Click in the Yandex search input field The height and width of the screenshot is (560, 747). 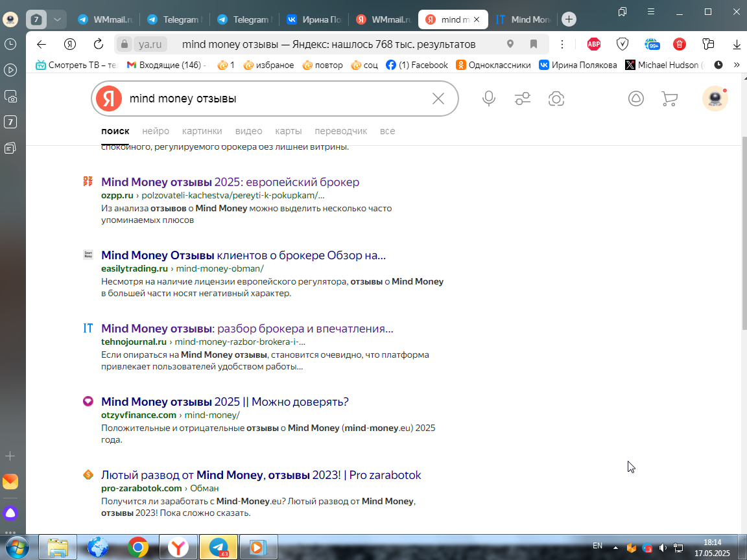click(x=276, y=99)
